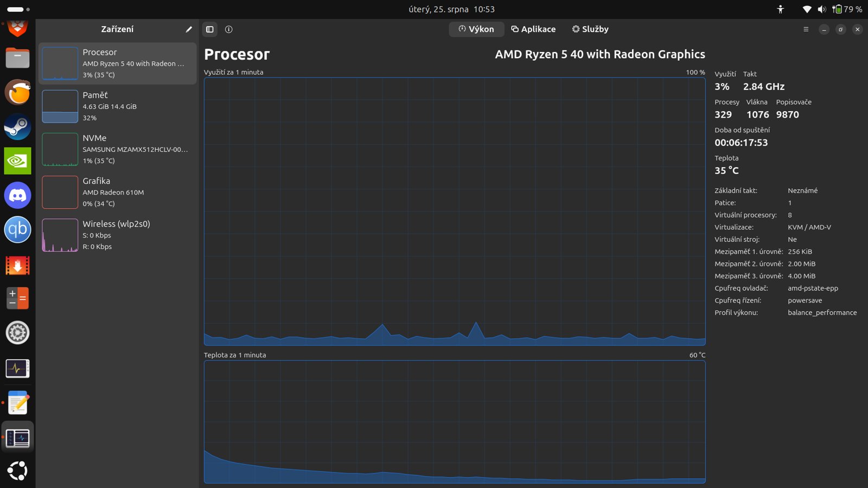The image size is (868, 488).
Task: Select the NVMe SAMSUNG drive entry
Action: tap(118, 149)
